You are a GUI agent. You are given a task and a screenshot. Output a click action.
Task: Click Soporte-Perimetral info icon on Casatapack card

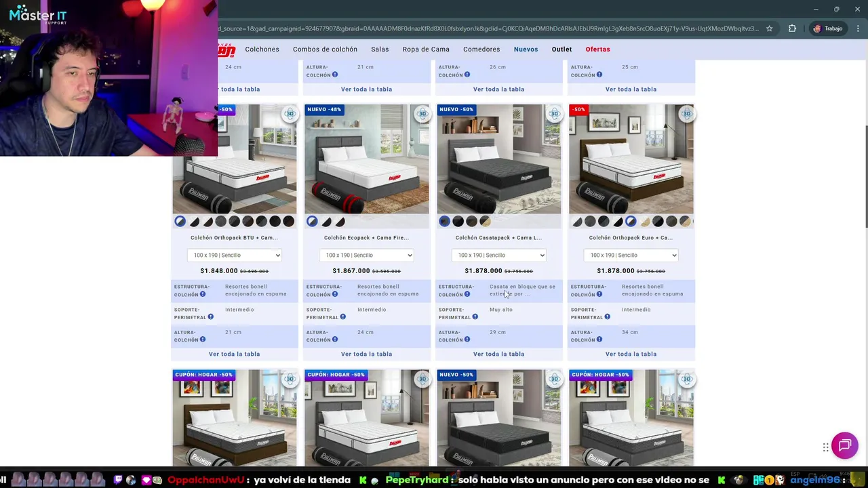[475, 317]
